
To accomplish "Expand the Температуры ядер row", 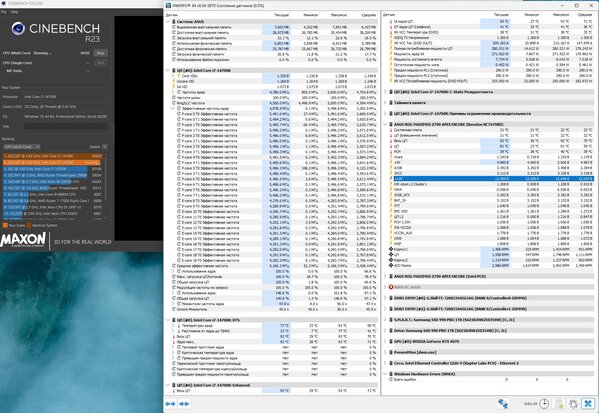I will [173, 326].
